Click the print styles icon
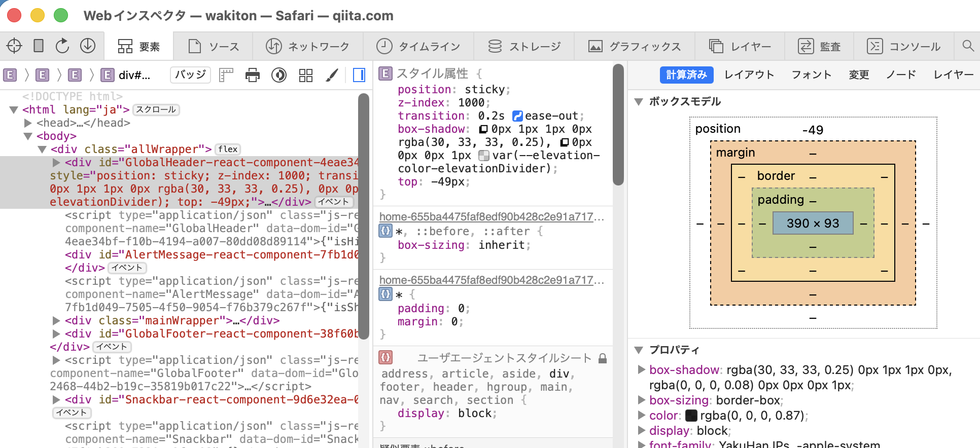 click(x=252, y=76)
